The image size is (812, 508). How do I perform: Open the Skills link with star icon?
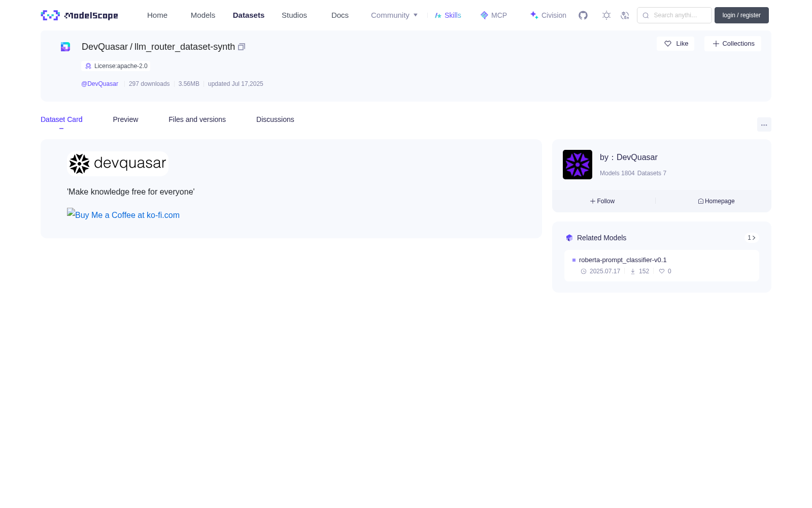coord(448,15)
